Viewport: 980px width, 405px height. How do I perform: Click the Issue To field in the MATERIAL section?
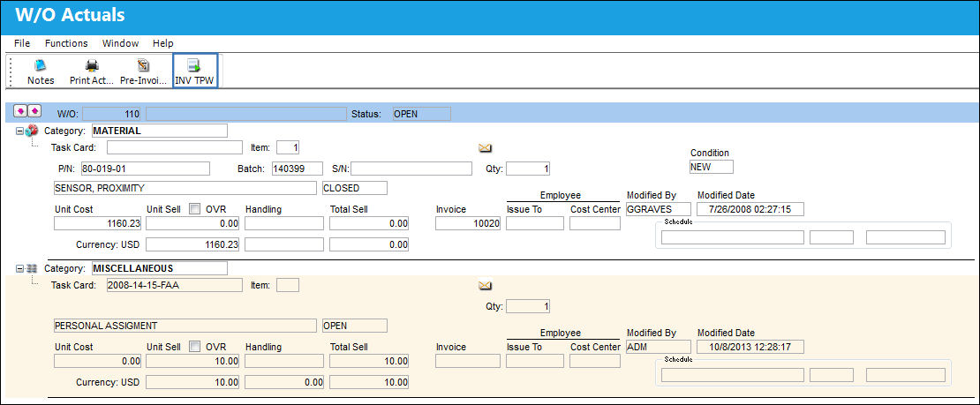point(534,223)
